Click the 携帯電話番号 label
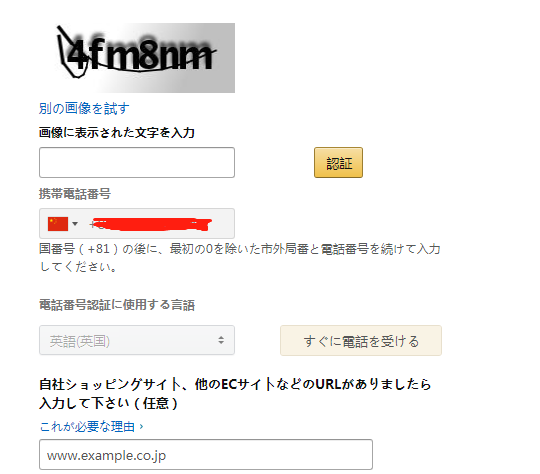 coord(75,194)
